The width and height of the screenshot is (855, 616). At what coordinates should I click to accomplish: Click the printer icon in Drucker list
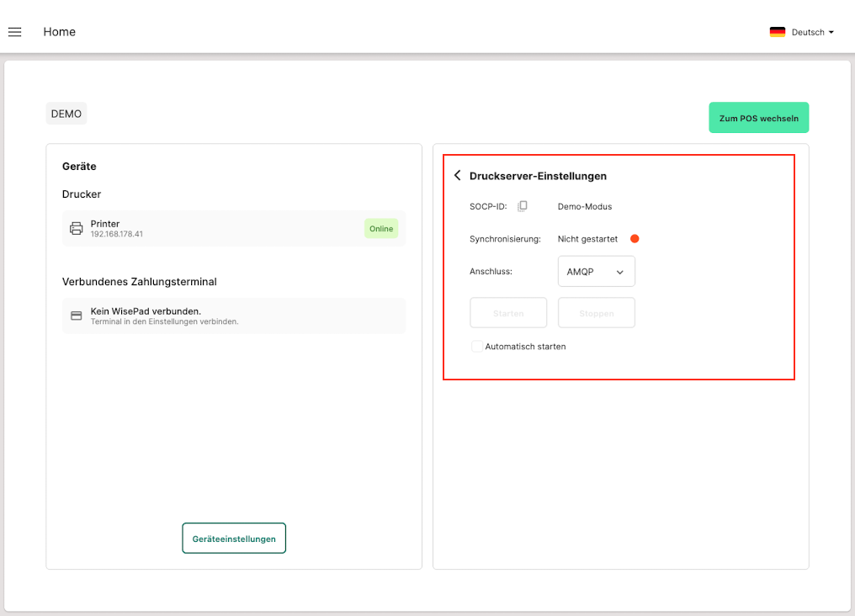click(76, 228)
